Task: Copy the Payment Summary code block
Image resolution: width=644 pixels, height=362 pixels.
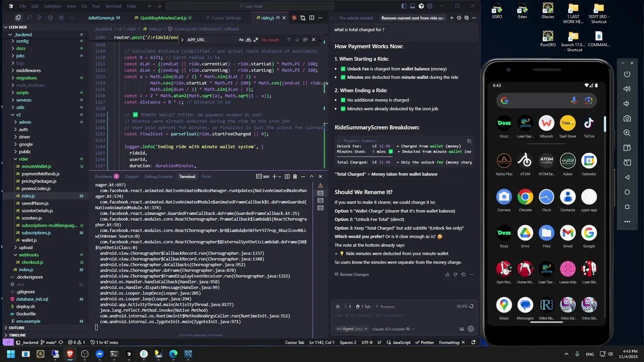Action: (x=469, y=141)
